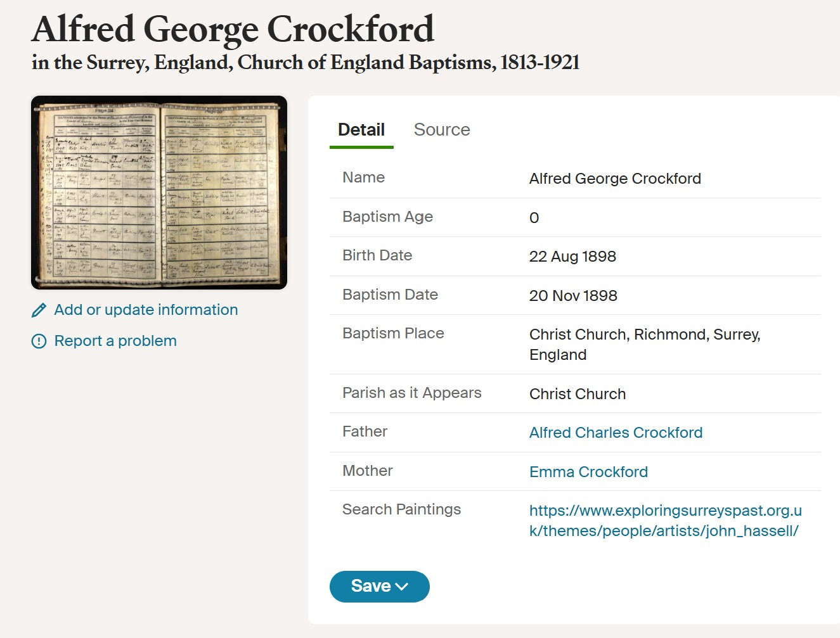Click the Surrey Baptisms 1813-1921 collection subtitle
The height and width of the screenshot is (638, 840).
pos(306,63)
